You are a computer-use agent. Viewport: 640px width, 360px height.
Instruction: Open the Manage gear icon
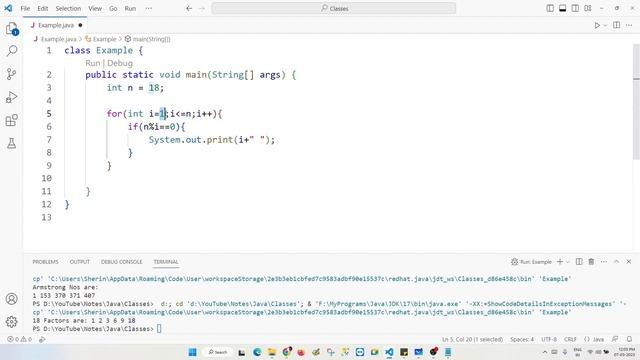pyautogui.click(x=11, y=322)
